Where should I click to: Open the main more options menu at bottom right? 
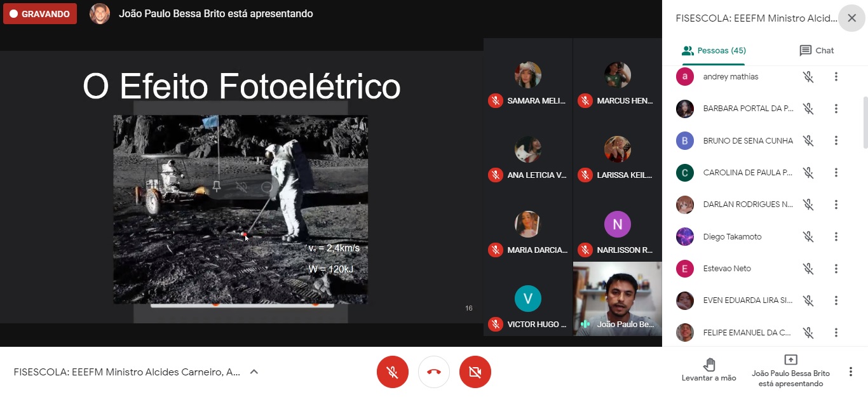click(851, 372)
